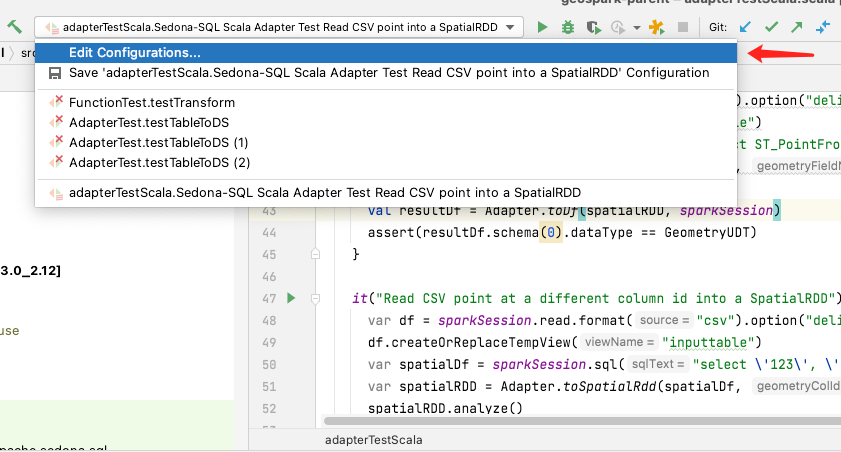The image size is (841, 452).
Task: Choose AdapterTest.testTableToDS (2) configuration
Action: coord(158,162)
